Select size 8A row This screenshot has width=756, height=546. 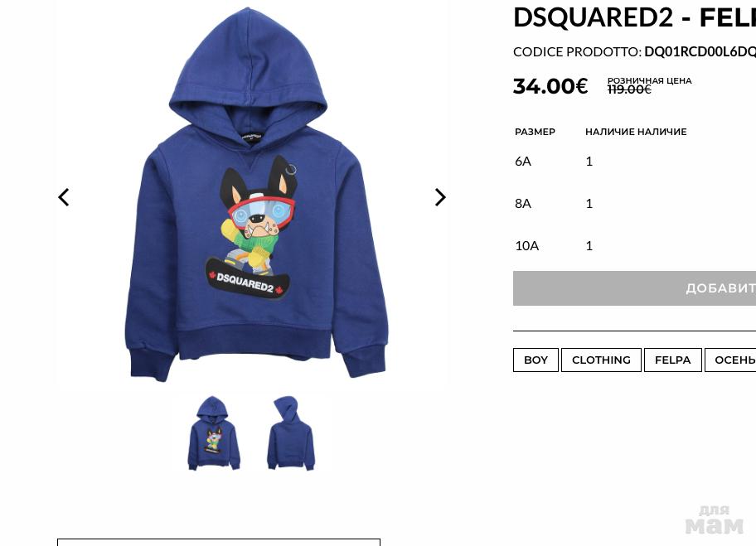pyautogui.click(x=634, y=203)
